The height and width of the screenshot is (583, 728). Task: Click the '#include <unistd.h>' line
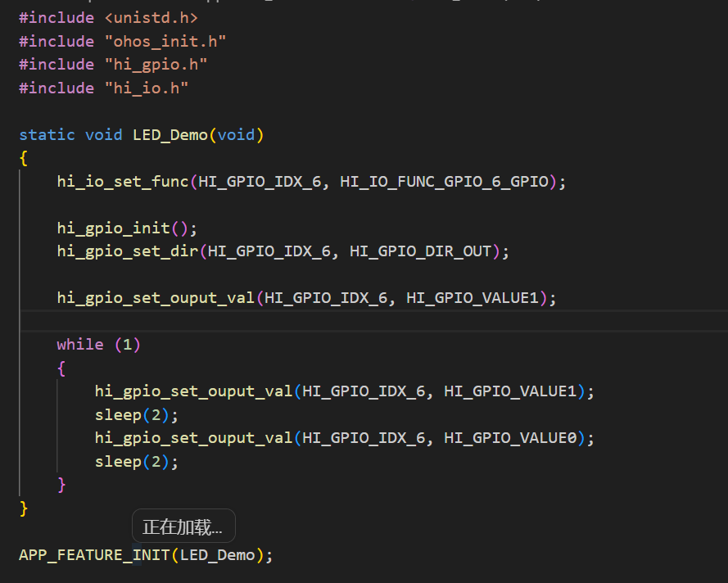[x=108, y=18]
